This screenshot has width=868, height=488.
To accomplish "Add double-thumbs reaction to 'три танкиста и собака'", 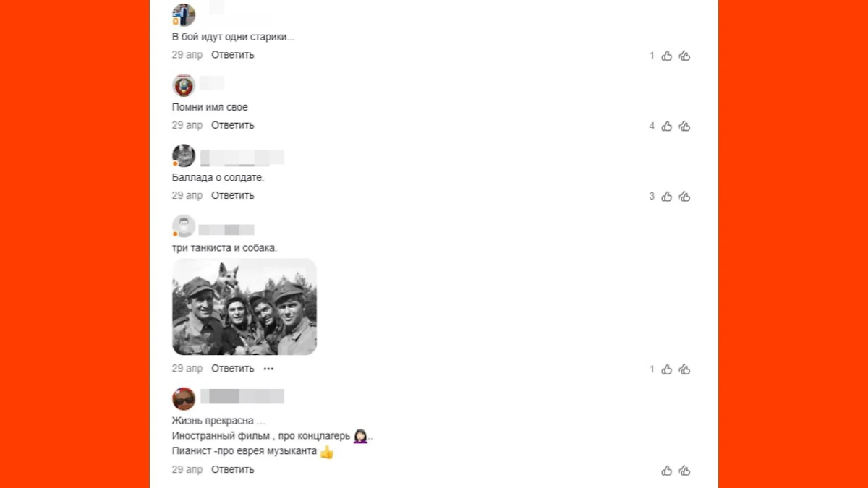I will (x=685, y=369).
